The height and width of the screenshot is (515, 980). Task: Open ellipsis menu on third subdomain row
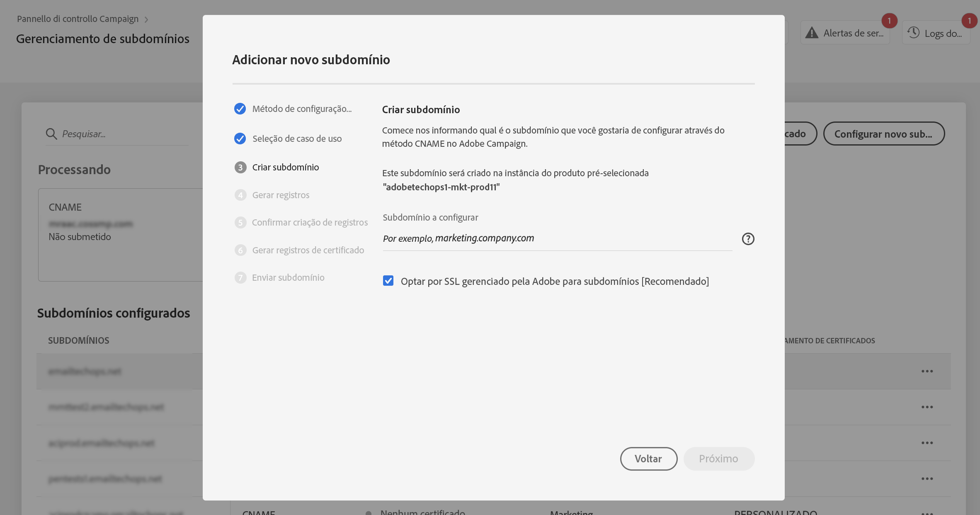[927, 443]
